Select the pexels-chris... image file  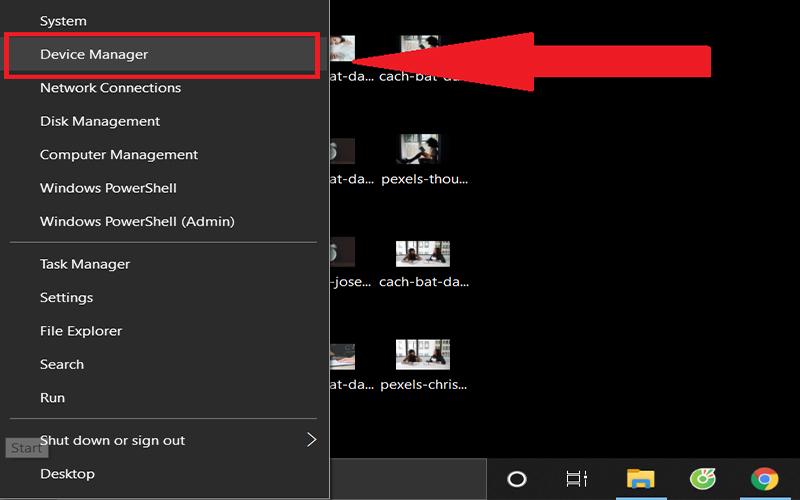click(423, 365)
